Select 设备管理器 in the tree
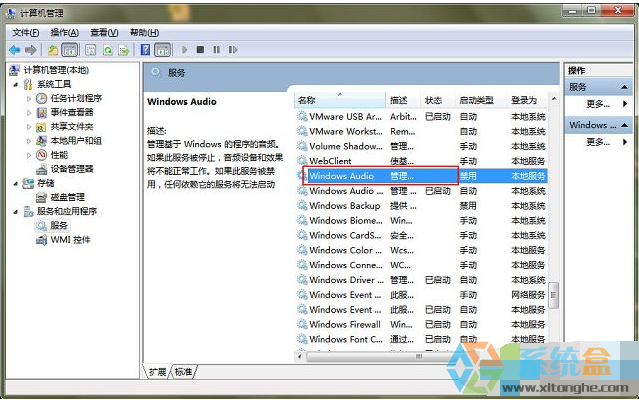 pos(72,169)
